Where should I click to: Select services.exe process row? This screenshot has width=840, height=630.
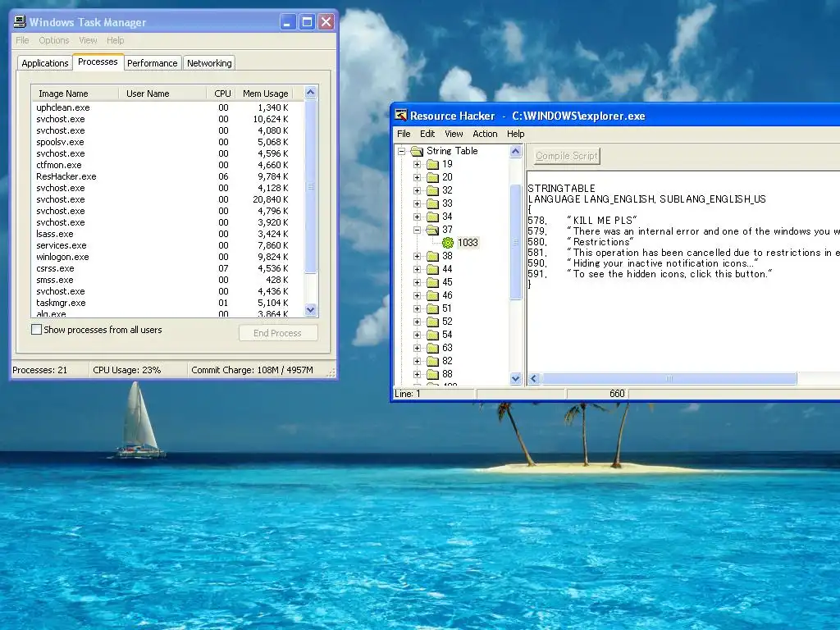coord(167,245)
